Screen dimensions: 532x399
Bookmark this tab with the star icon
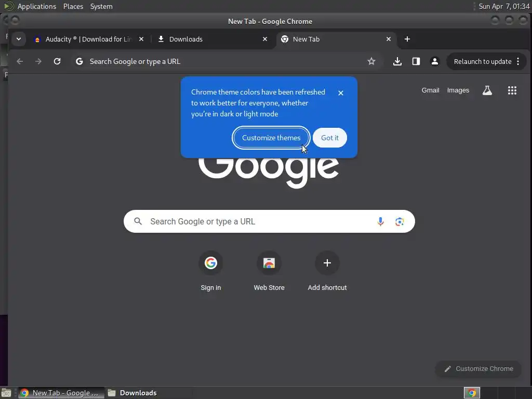(371, 61)
